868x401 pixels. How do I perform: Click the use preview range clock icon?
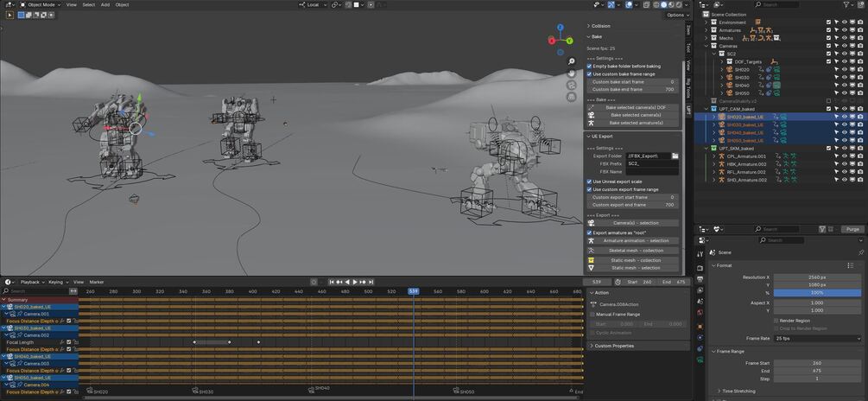coord(618,282)
